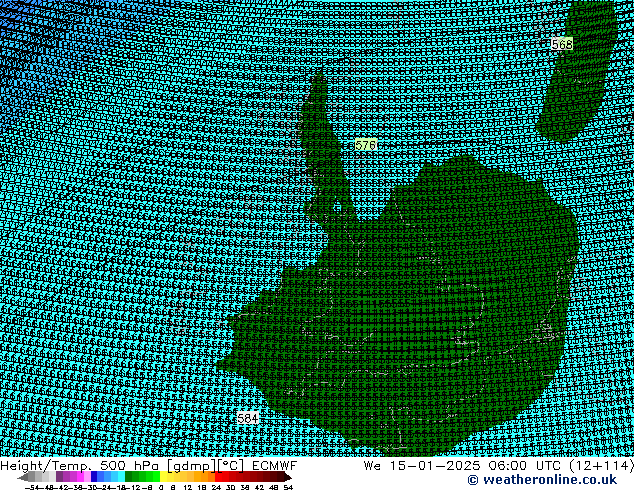Screen dimensions: 634x490
Task: Click the ECMWF model name label
Action: 275,466
